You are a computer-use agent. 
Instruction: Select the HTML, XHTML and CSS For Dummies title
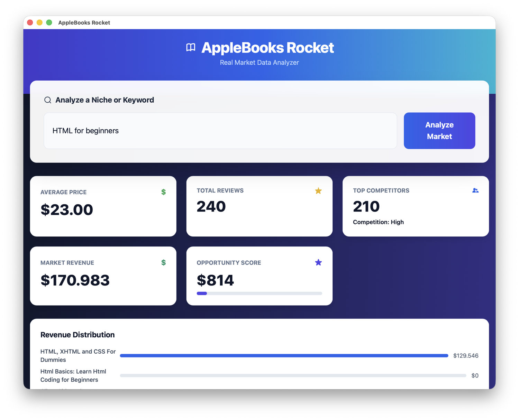tap(78, 355)
